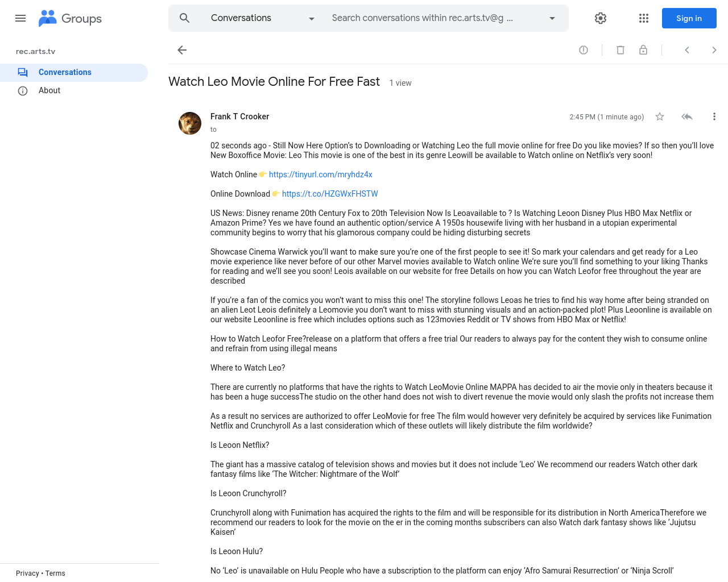Open the message's three-dot more menu
The width and height of the screenshot is (728, 582).
coord(714,117)
